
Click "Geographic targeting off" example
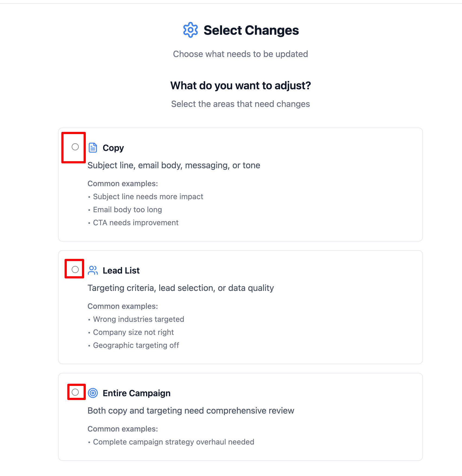coord(136,345)
